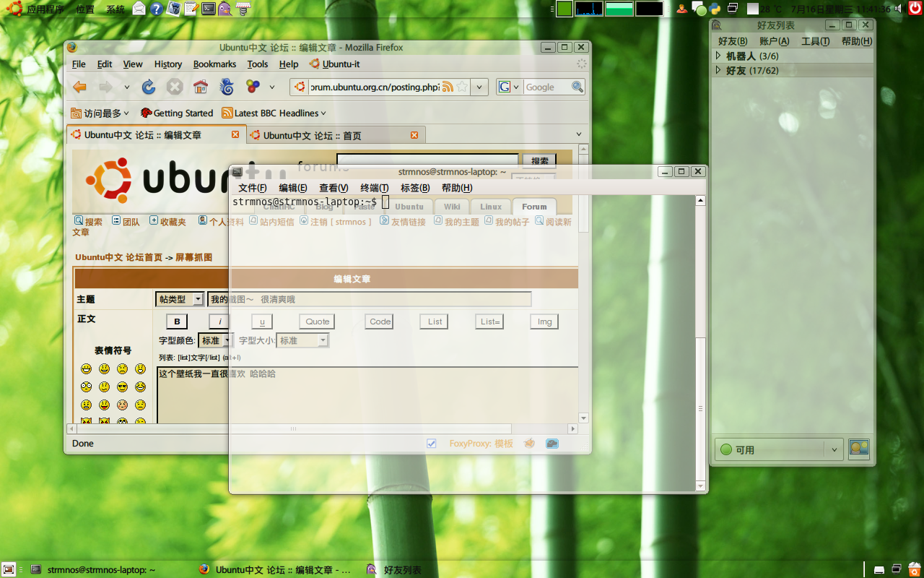
Task: Click the blue seahorse toolbar icon
Action: coord(227,87)
